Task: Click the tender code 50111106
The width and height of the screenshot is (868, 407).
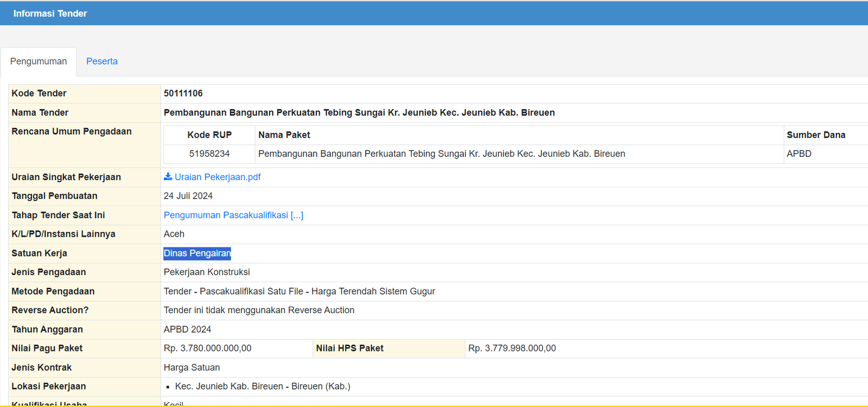Action: pos(183,93)
